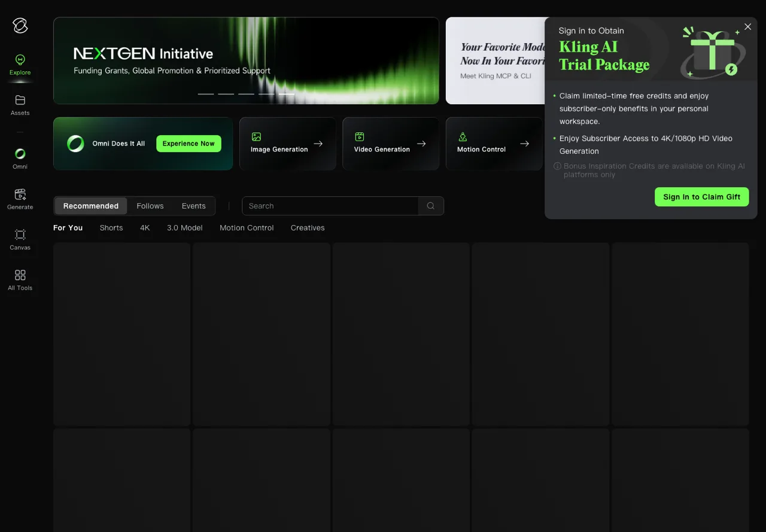Click the Sign in to Claim Gift button
766x532 pixels.
[701, 197]
